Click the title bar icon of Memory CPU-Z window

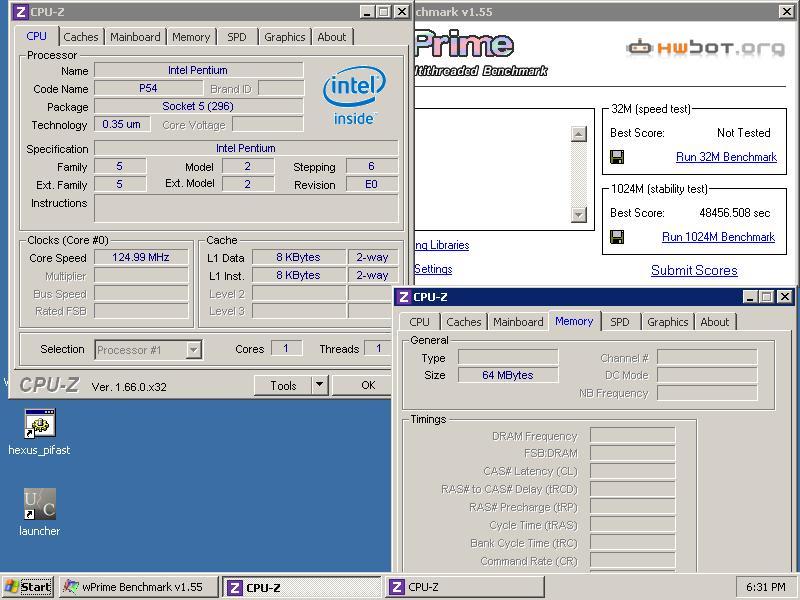pos(404,297)
